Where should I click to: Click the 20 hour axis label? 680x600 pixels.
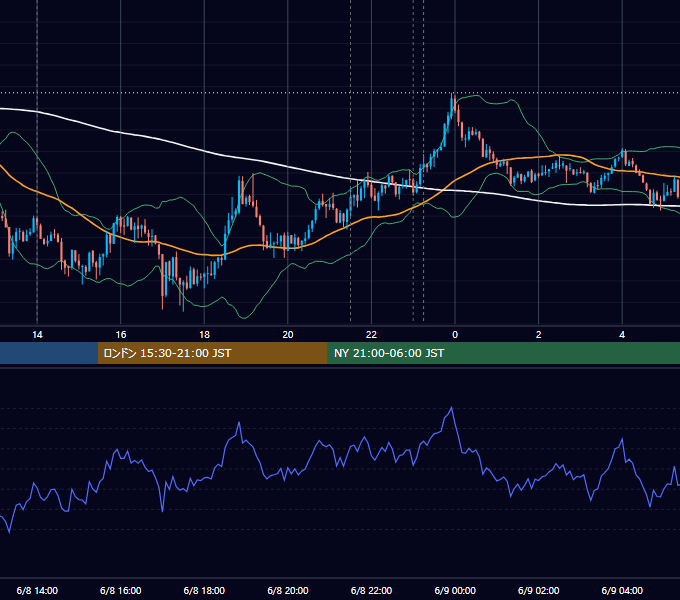click(288, 335)
